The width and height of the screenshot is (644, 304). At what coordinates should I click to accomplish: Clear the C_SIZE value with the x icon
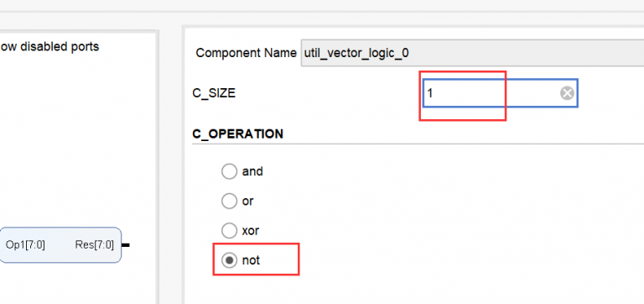click(x=567, y=93)
